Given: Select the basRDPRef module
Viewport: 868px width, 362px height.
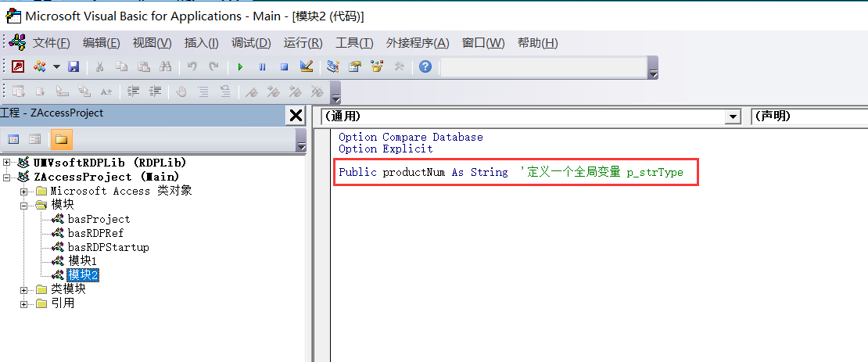Looking at the screenshot, I should tap(95, 233).
